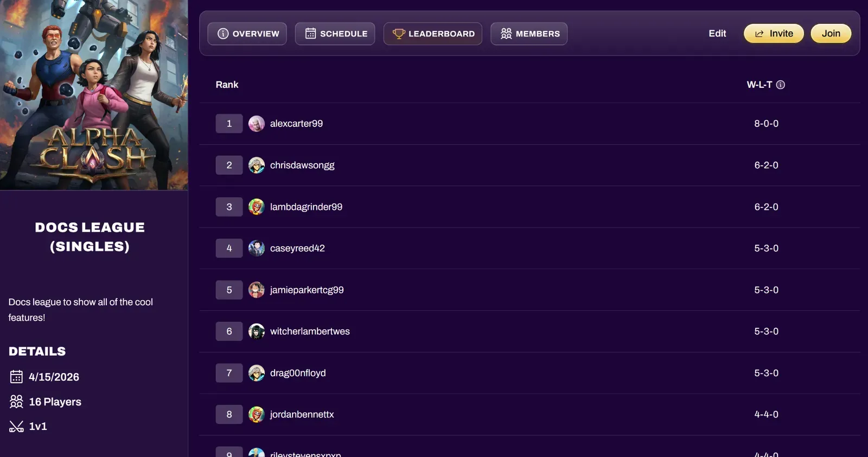Click the trophy icon on the Leaderboard tab
The height and width of the screenshot is (457, 868).
point(400,33)
